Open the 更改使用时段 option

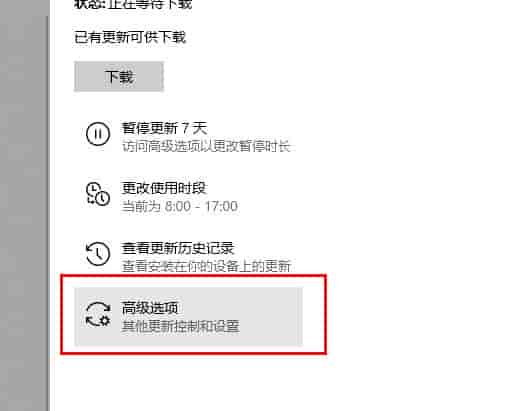click(x=164, y=188)
